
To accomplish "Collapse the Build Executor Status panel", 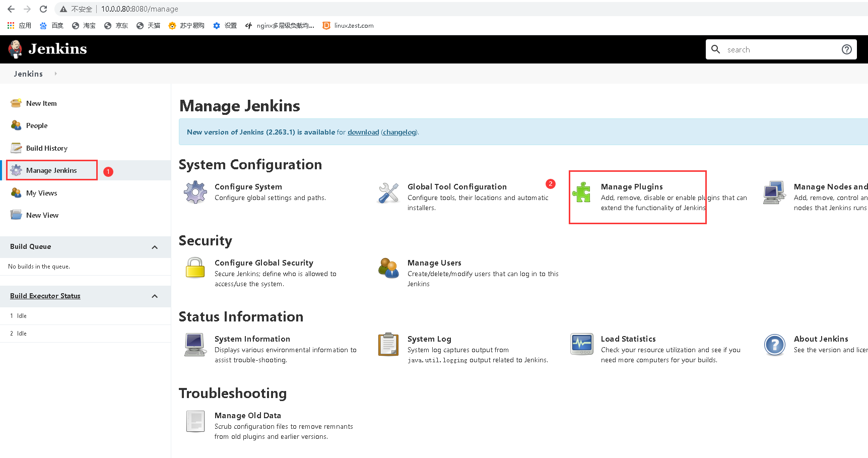I will pos(155,296).
